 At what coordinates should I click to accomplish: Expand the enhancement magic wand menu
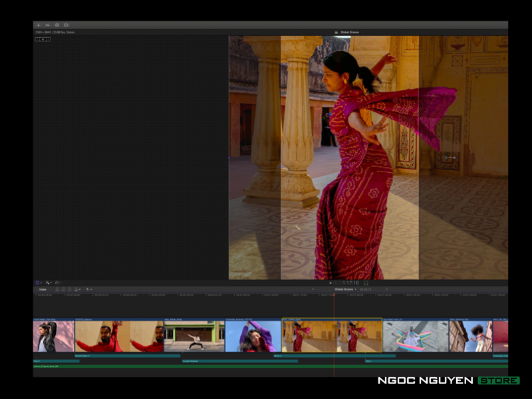coord(49,283)
